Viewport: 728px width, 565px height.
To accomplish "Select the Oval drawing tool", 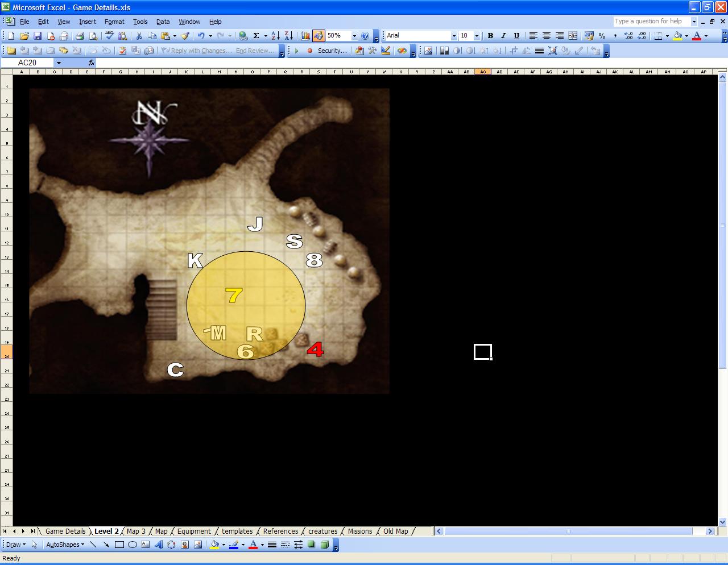I will 133,545.
